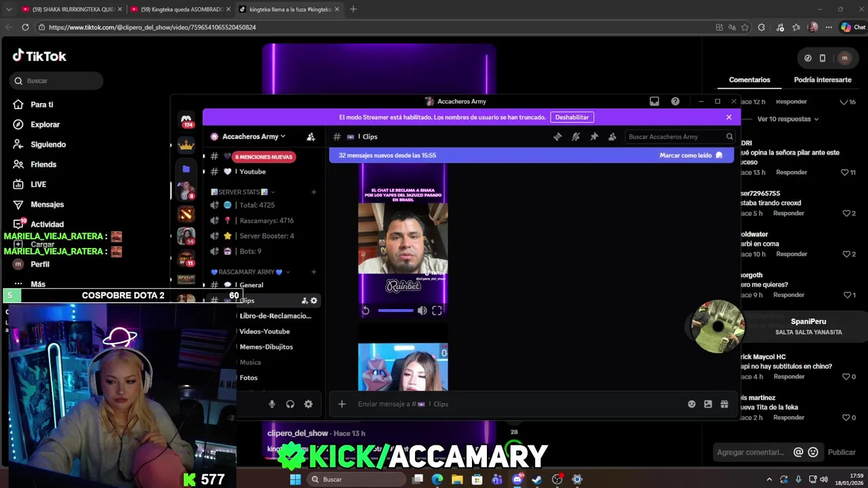Enter fullscreen on the video clip
The height and width of the screenshot is (488, 868).
click(437, 310)
